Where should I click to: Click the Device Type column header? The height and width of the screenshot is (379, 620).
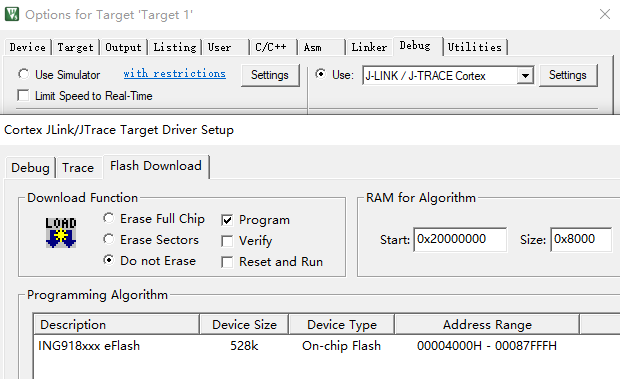tap(342, 324)
